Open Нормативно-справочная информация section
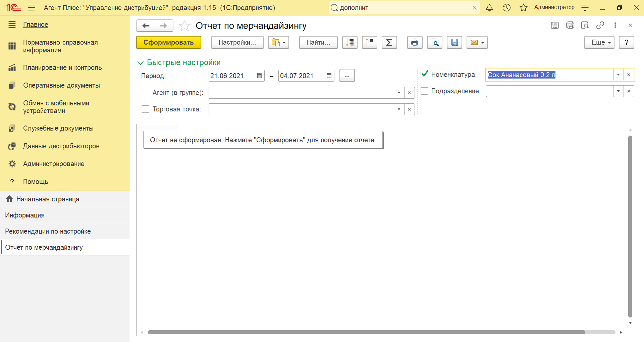The height and width of the screenshot is (342, 644). coord(60,46)
